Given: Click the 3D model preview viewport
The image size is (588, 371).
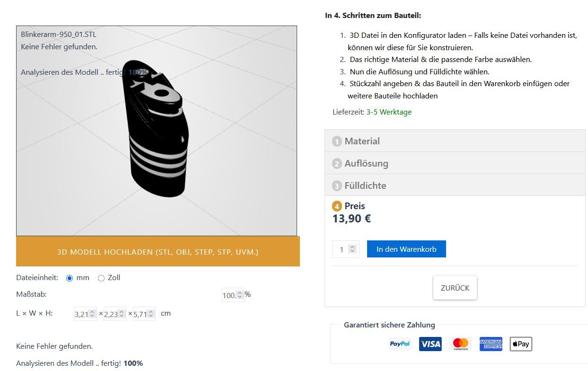Looking at the screenshot, I should pyautogui.click(x=157, y=131).
